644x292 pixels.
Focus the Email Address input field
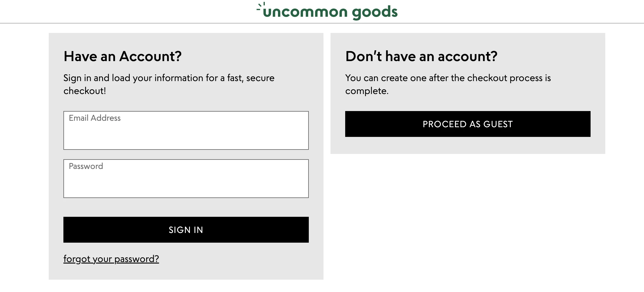pyautogui.click(x=186, y=134)
